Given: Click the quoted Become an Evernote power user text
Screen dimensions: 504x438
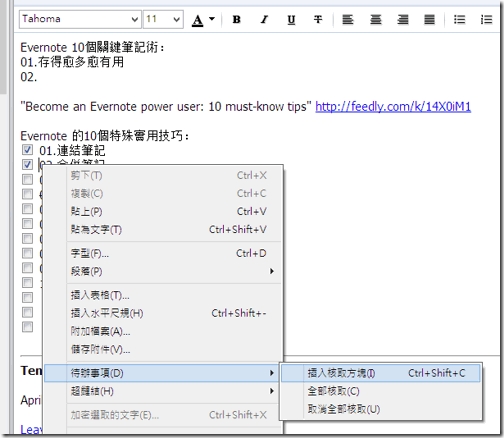Looking at the screenshot, I should pyautogui.click(x=166, y=107).
